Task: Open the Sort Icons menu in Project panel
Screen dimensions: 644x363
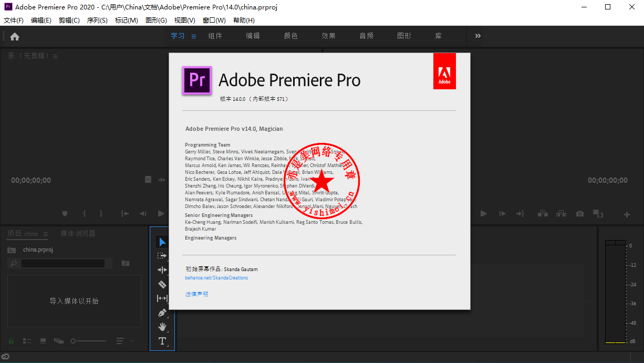Action: pyautogui.click(x=120, y=341)
